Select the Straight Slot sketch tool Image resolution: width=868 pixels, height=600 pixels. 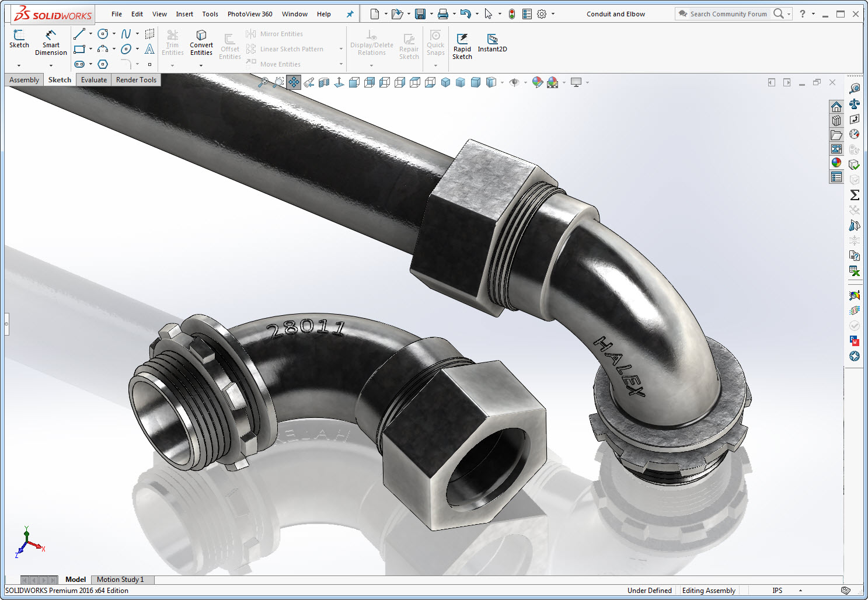coord(79,64)
